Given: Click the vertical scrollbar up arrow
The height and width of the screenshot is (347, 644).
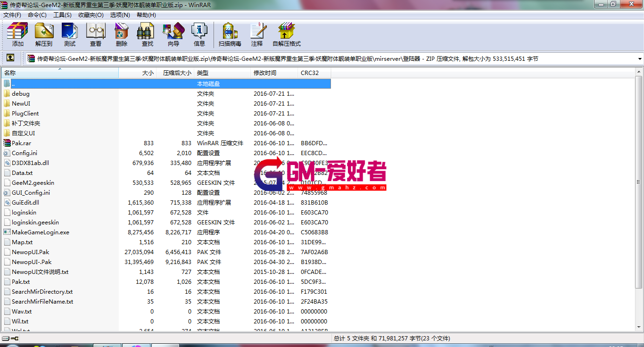Looking at the screenshot, I should (639, 72).
